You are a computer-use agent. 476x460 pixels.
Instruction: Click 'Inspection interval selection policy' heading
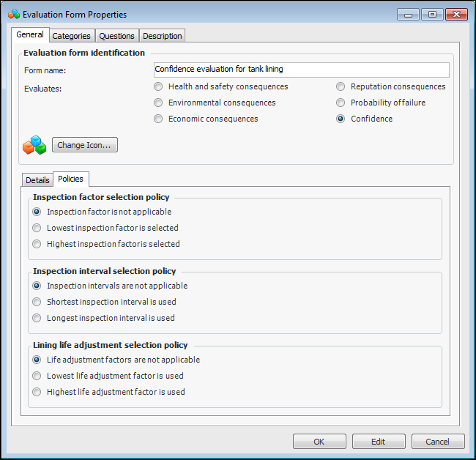[x=105, y=271]
